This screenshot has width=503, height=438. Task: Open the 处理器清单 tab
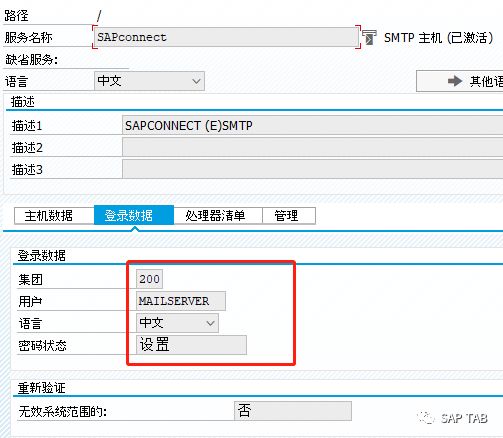click(218, 216)
